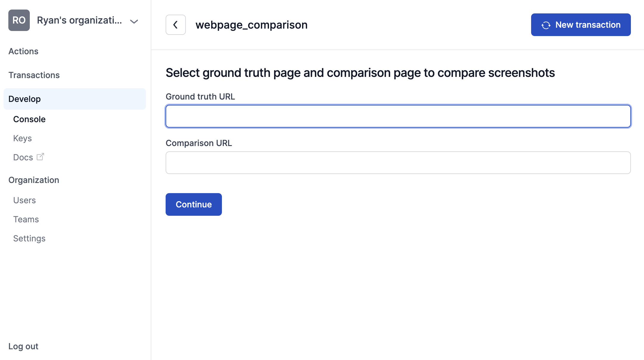
Task: Click Log out
Action: [23, 346]
